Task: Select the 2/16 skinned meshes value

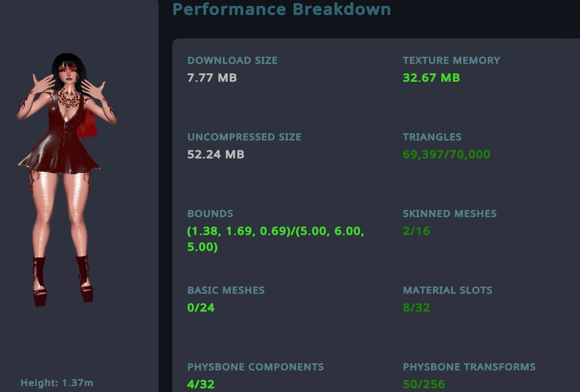Action: [416, 231]
